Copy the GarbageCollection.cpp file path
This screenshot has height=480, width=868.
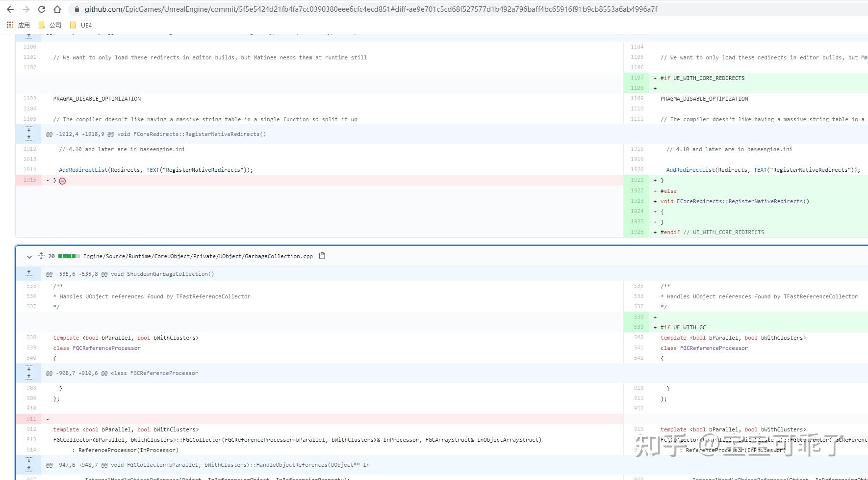322,256
